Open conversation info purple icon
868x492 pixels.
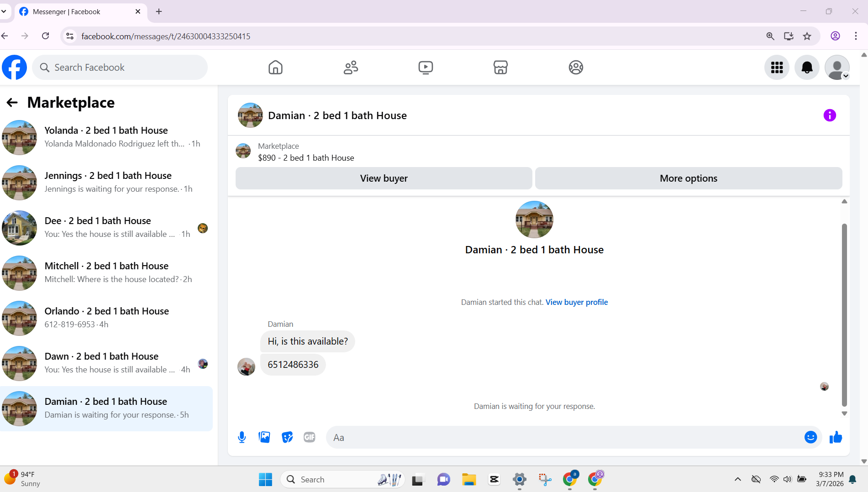830,115
